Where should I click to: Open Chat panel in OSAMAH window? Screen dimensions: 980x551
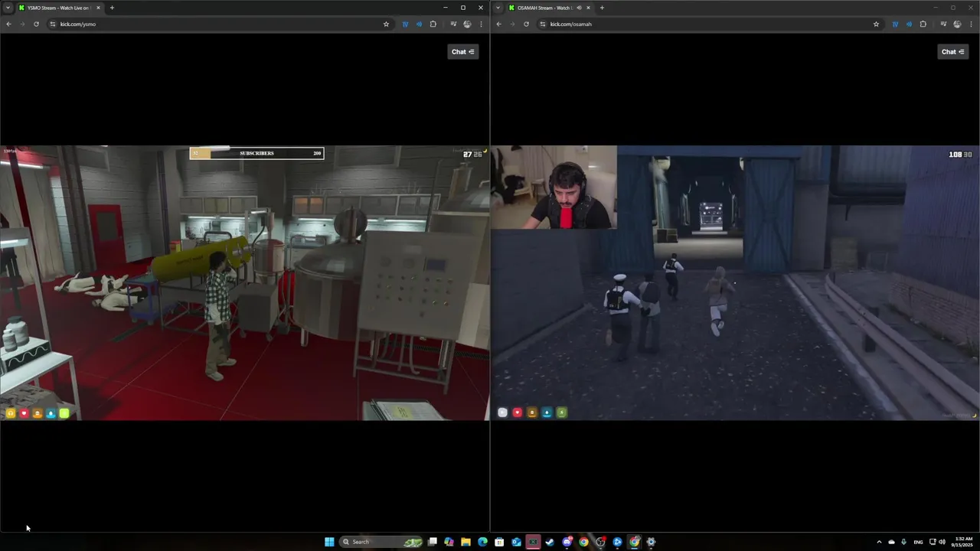point(953,51)
